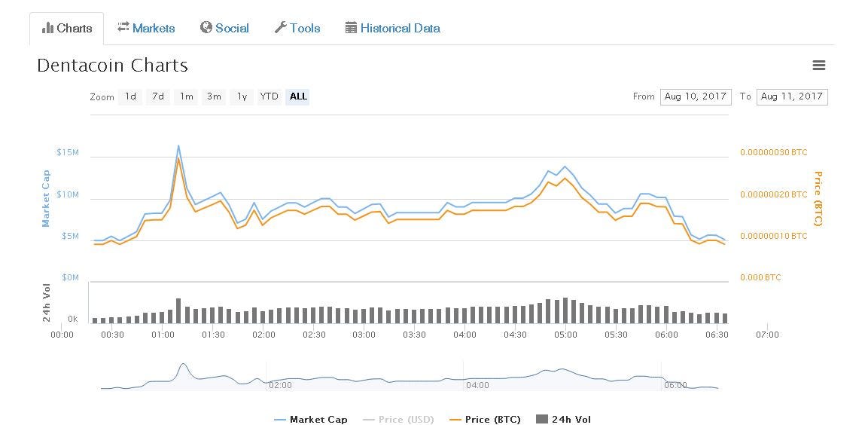Screen dimensions: 868x425
Task: Click the 0.000 BTC axis label
Action: coord(760,277)
